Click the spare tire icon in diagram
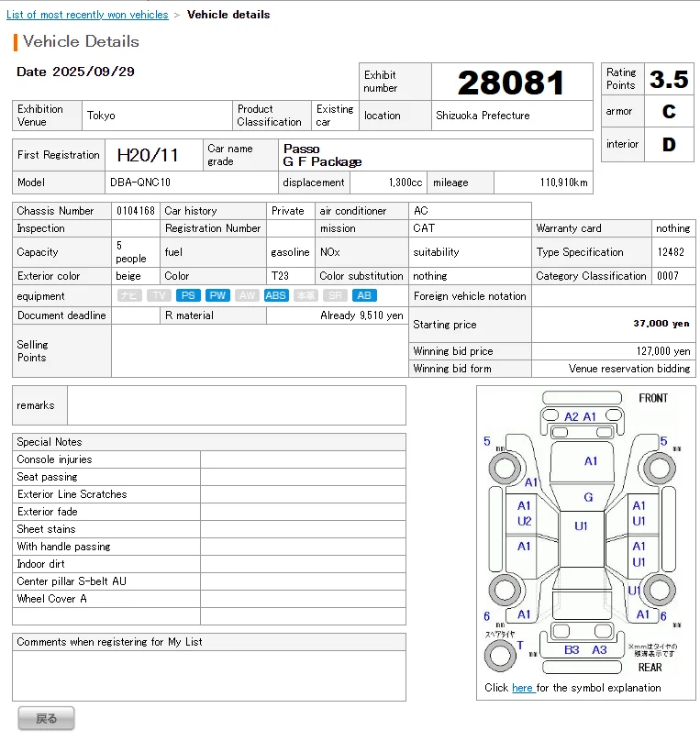 pos(501,655)
